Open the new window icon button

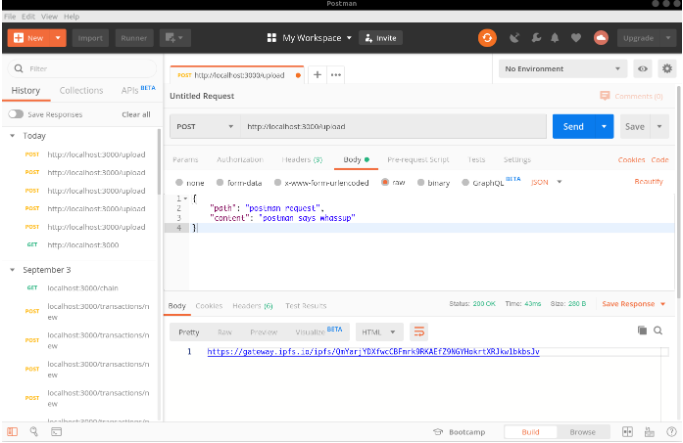click(x=175, y=38)
